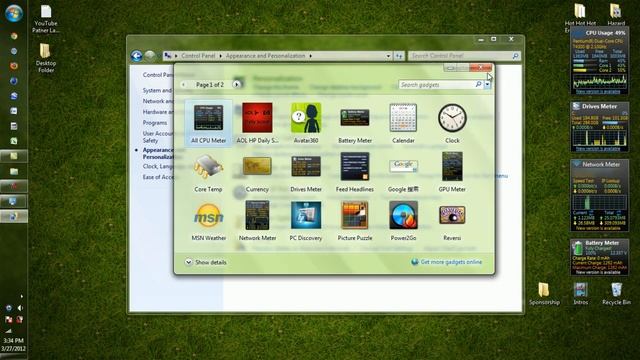Image resolution: width=640 pixels, height=360 pixels.
Task: Click the Drives Meter desktop gadget
Action: pos(599,127)
